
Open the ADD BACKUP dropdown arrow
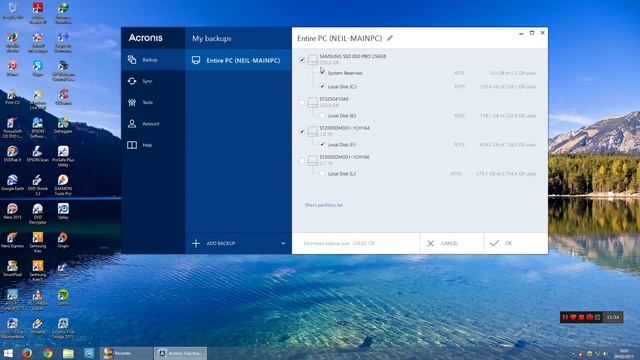(283, 243)
